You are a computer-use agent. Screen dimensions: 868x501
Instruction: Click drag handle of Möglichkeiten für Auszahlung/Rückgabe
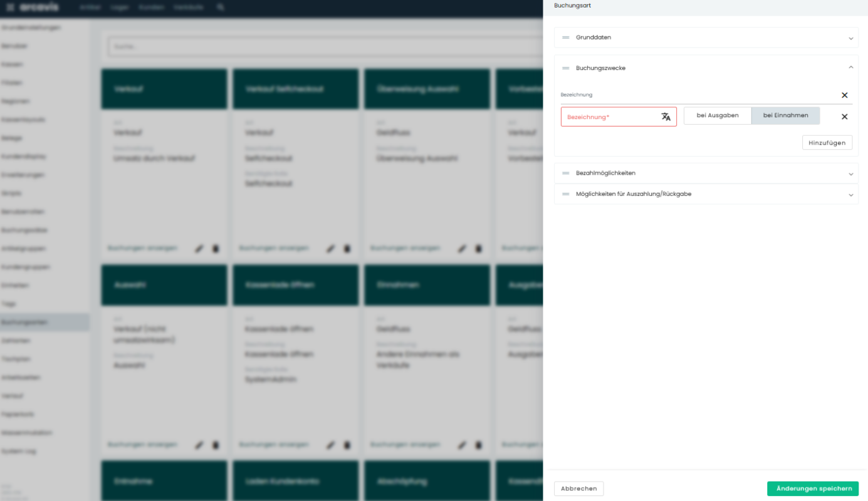565,195
